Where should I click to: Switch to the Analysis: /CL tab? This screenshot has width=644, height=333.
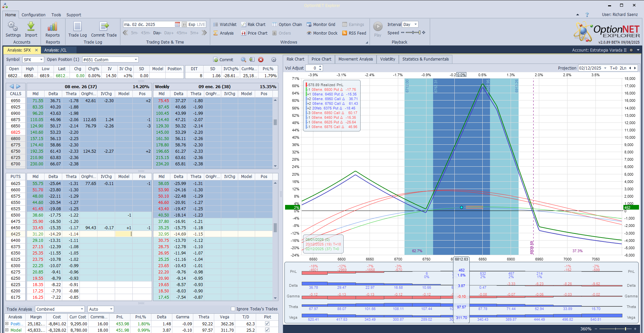[56, 50]
